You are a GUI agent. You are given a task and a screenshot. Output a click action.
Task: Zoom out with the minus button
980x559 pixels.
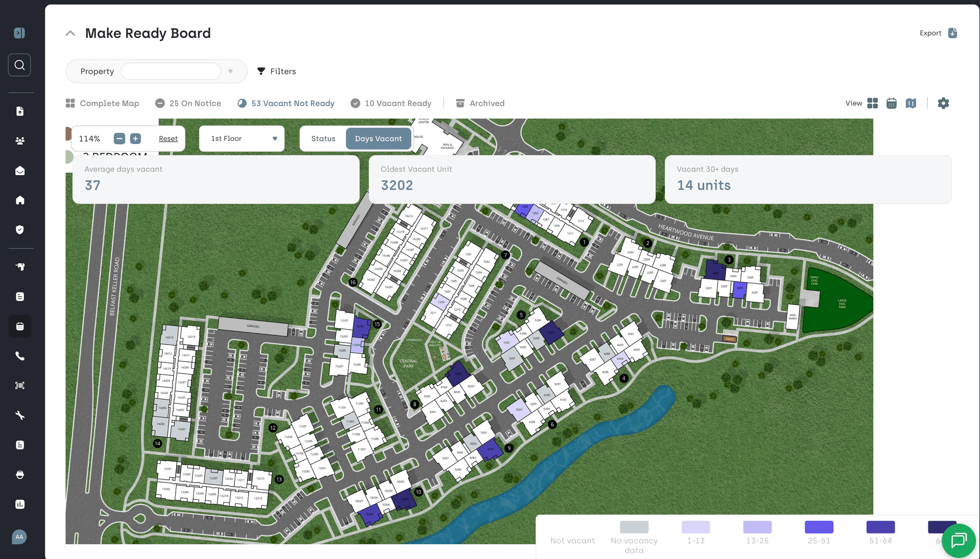point(119,138)
